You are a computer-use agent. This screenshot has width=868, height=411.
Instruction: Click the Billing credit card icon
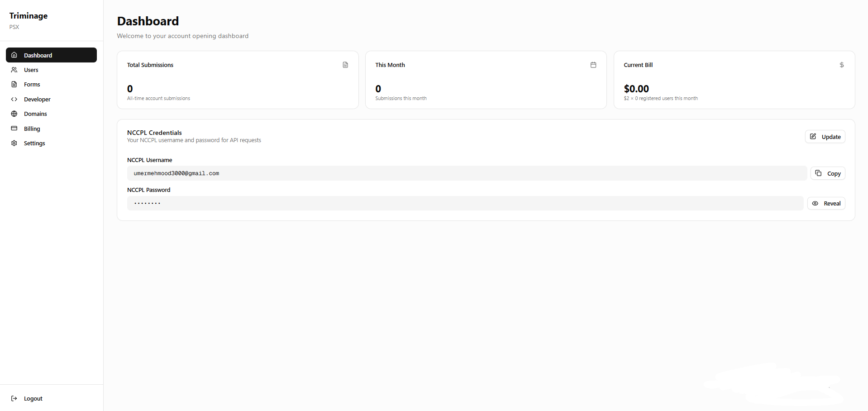point(14,128)
